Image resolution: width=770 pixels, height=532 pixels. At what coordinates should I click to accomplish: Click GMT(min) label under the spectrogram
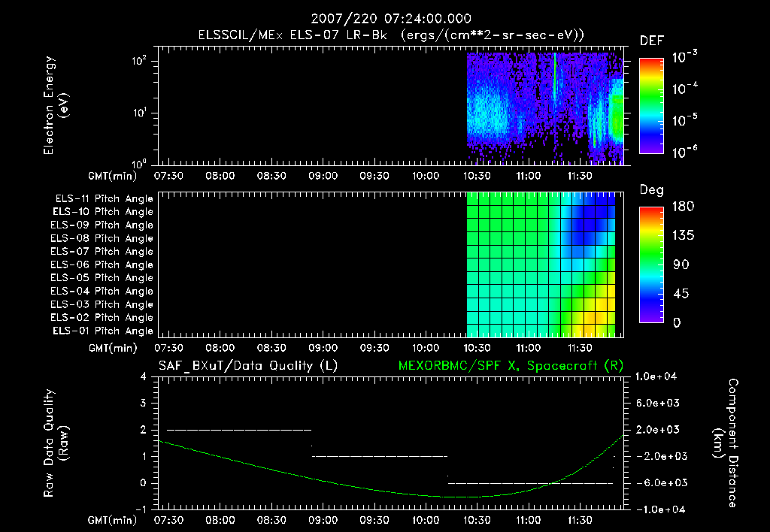[113, 176]
